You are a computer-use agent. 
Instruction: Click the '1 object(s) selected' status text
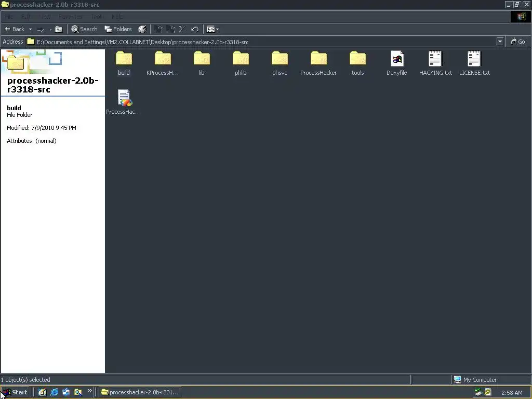point(25,380)
